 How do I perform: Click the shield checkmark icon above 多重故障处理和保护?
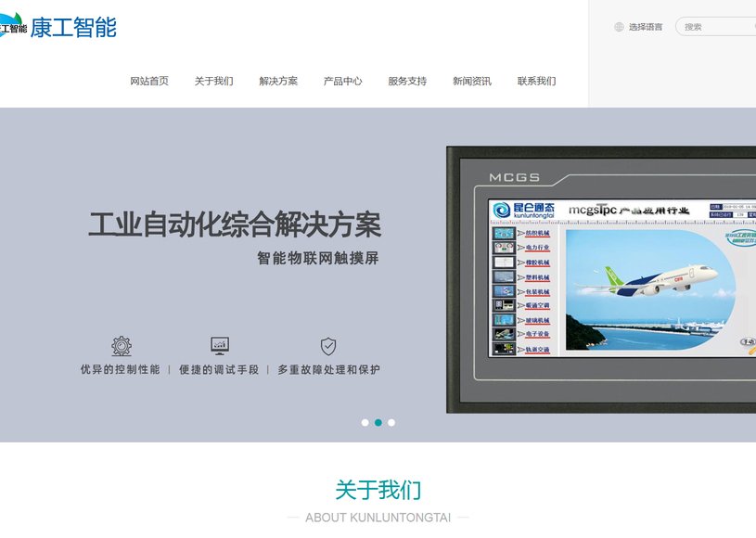point(328,346)
